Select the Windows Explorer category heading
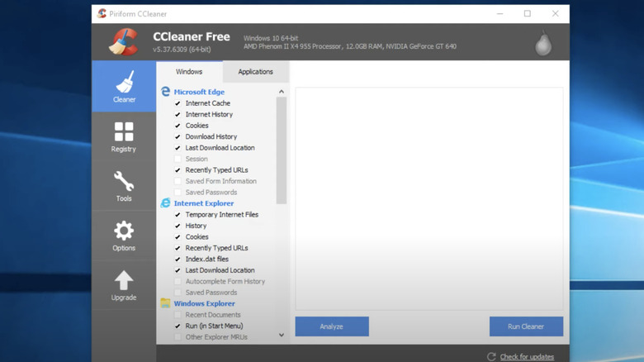Image resolution: width=644 pixels, height=362 pixels. click(205, 303)
